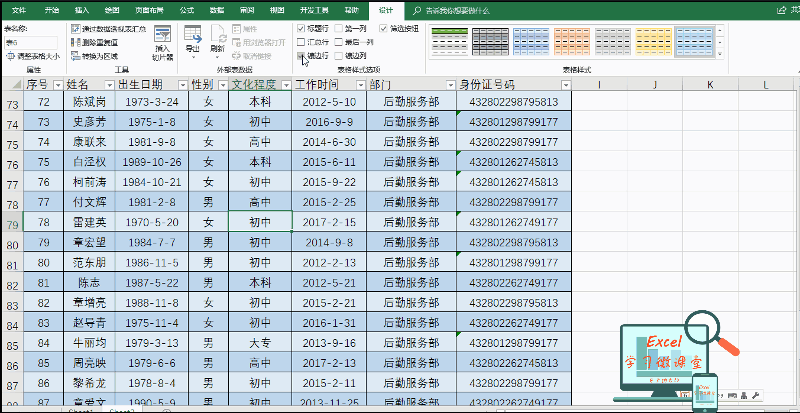Expand the table styles gallery more arrow
The image size is (800, 413).
(720, 54)
